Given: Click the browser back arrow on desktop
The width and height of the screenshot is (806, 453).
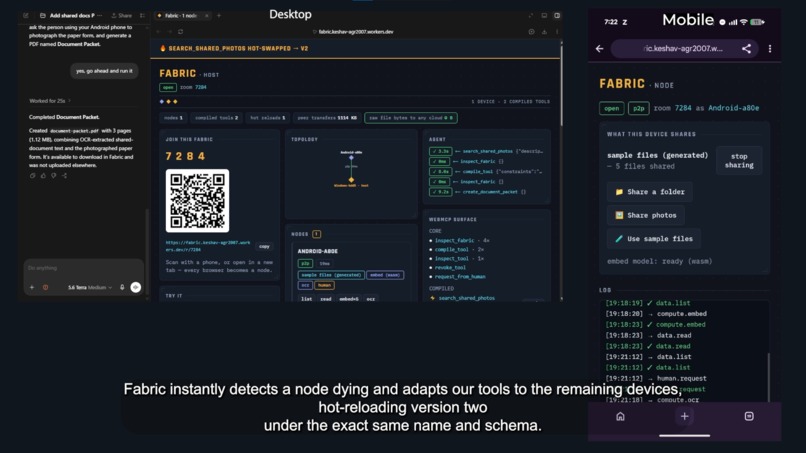Looking at the screenshot, I should point(159,31).
